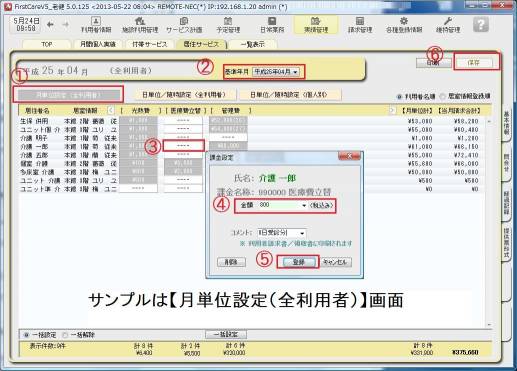Viewport: 517px width, 371px height.
Task: Select the 利用者名順 radio button
Action: [399, 97]
